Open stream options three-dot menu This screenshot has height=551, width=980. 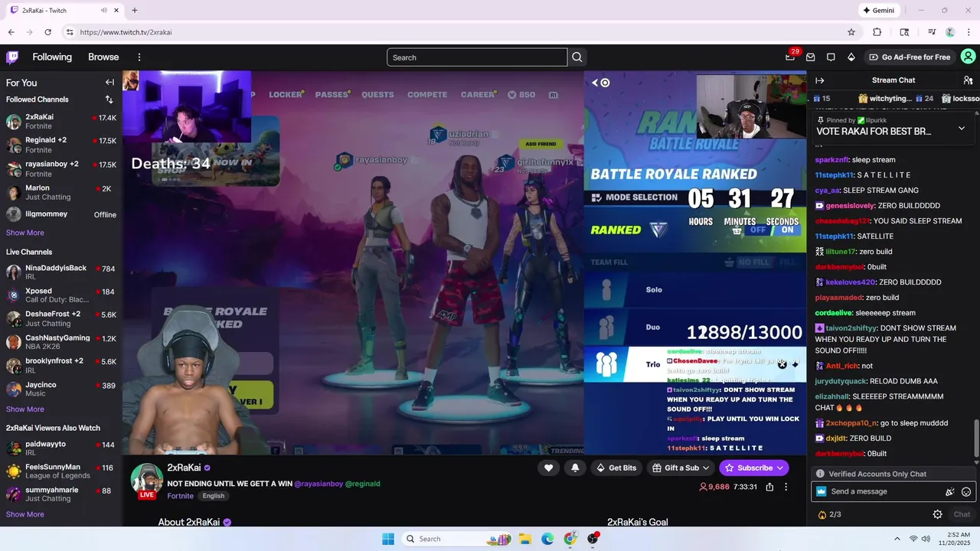point(786,487)
